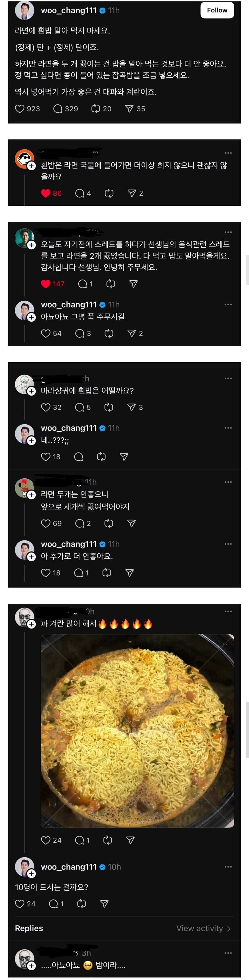Viewport: 249px width, 980px height.
Task: Open View activity link
Action: coord(203,928)
